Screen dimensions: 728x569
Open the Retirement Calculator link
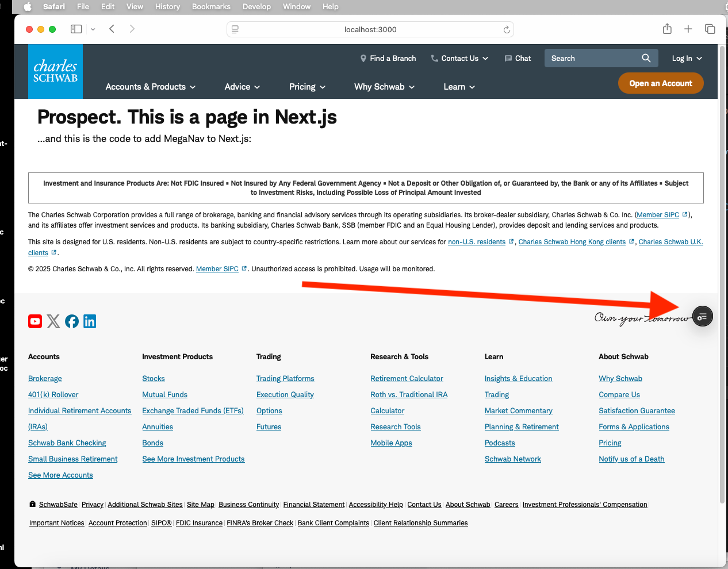coord(407,379)
